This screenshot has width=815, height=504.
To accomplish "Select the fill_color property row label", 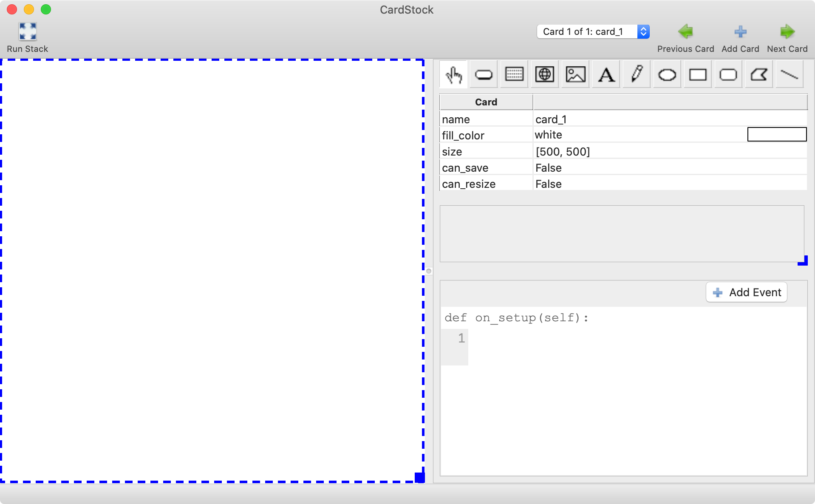I will tap(486, 136).
